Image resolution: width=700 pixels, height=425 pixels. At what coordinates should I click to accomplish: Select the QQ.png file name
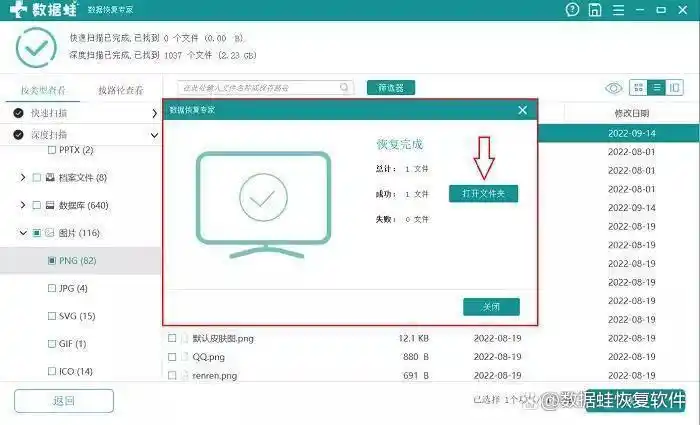click(208, 357)
